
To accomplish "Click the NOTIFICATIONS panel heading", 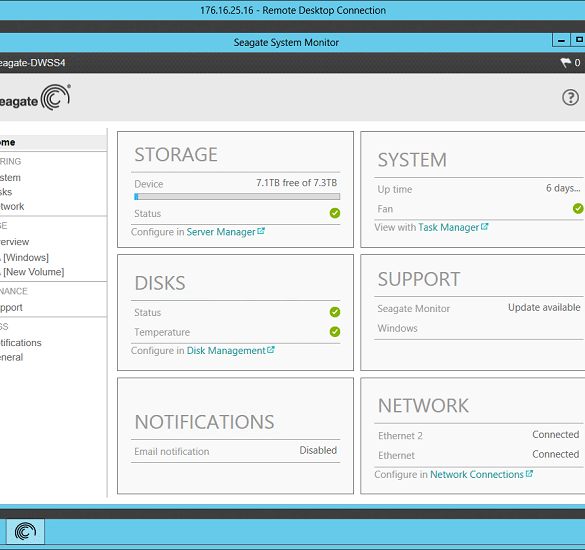I will click(x=204, y=422).
